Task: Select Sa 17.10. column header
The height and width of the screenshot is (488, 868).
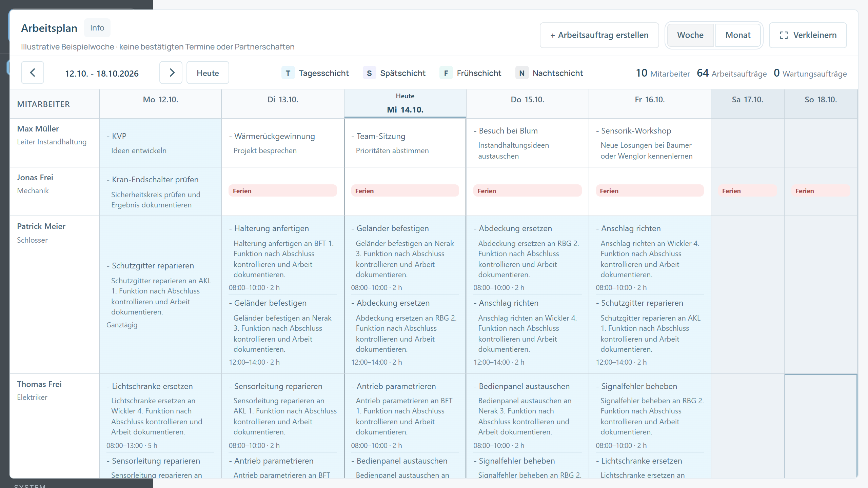Action: click(x=748, y=104)
